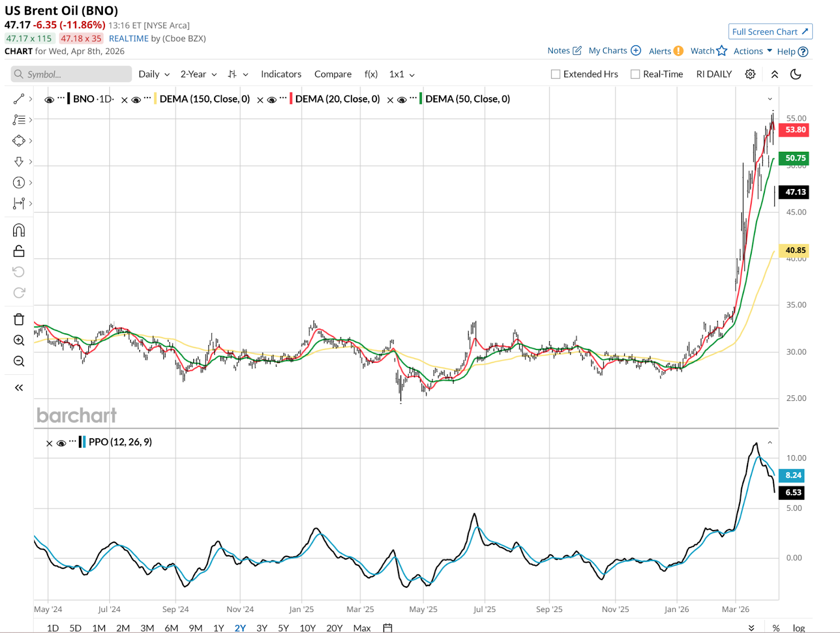Open chart settings gear icon
840x633 pixels.
[x=750, y=74]
